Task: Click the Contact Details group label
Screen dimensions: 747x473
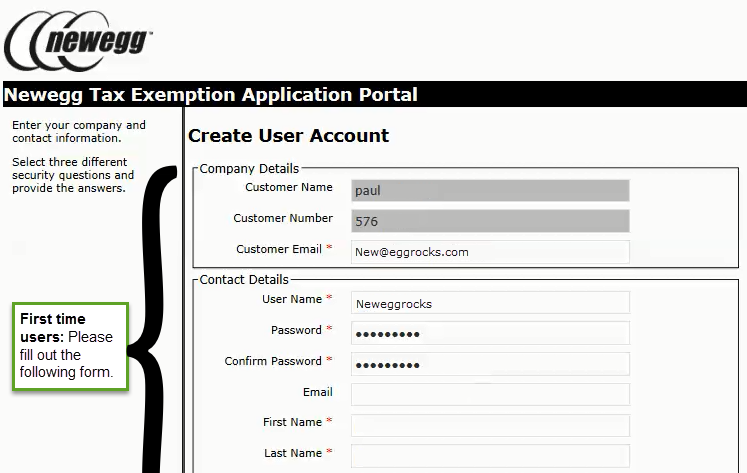Action: point(244,280)
